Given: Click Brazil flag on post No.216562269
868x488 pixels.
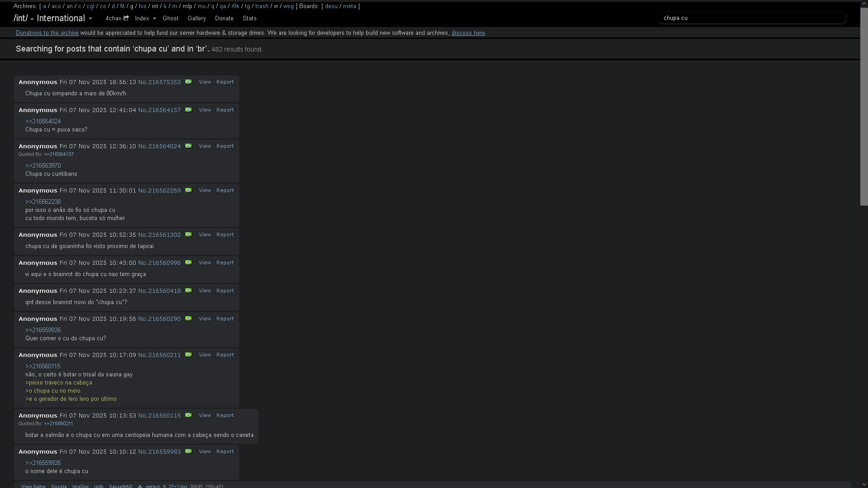Looking at the screenshot, I should (x=189, y=190).
